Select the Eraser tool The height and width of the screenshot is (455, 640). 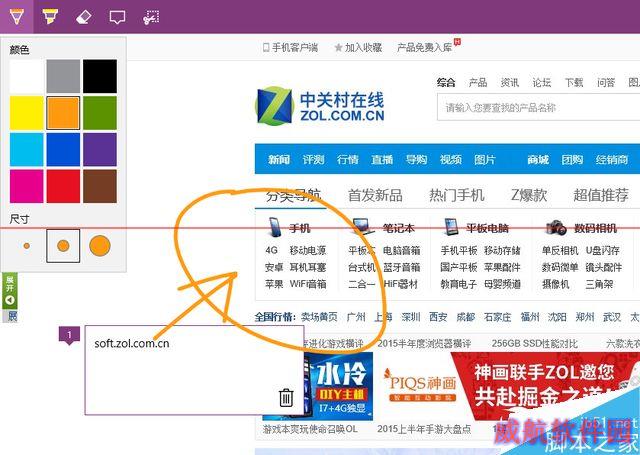(x=84, y=17)
